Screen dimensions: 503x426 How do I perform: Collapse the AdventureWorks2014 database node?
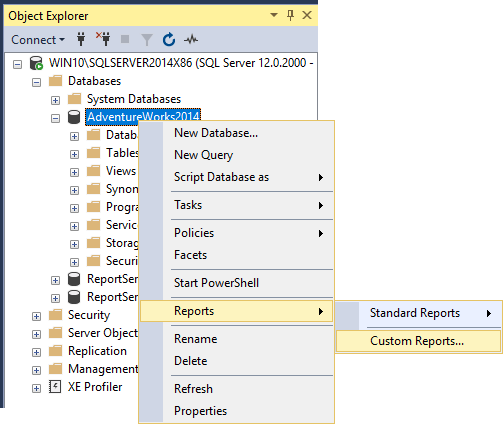coord(55,118)
